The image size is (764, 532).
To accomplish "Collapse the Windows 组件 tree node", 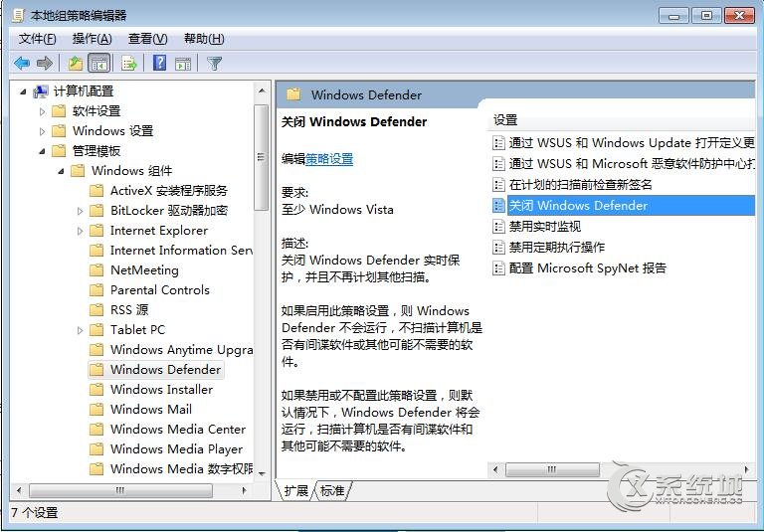I will point(61,171).
